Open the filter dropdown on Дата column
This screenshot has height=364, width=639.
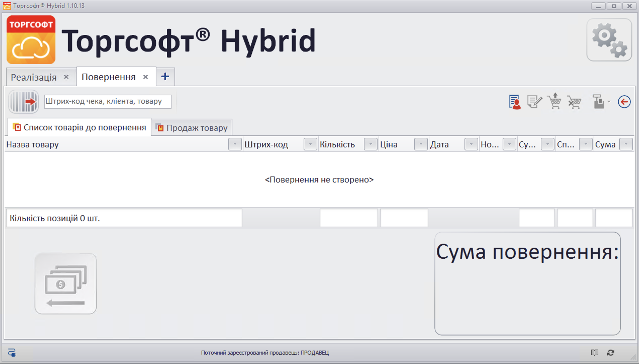coord(471,144)
